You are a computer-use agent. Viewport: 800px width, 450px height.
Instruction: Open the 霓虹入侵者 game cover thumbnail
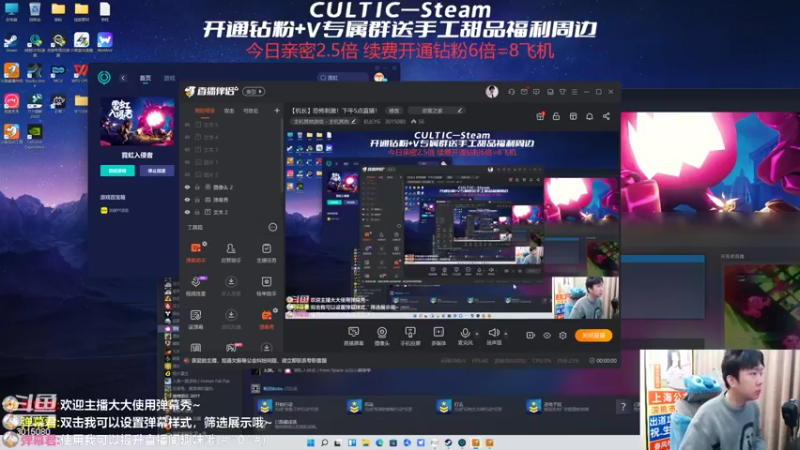pos(137,121)
